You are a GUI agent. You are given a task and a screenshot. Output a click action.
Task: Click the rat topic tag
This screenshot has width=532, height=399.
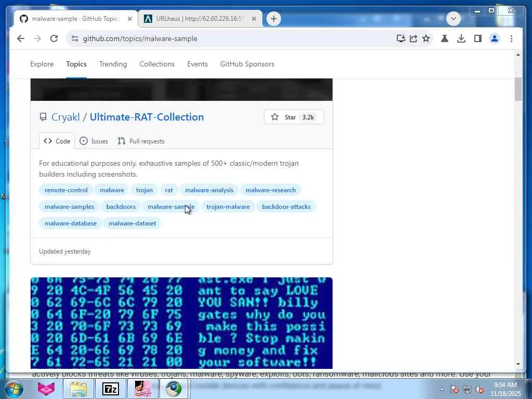click(169, 190)
